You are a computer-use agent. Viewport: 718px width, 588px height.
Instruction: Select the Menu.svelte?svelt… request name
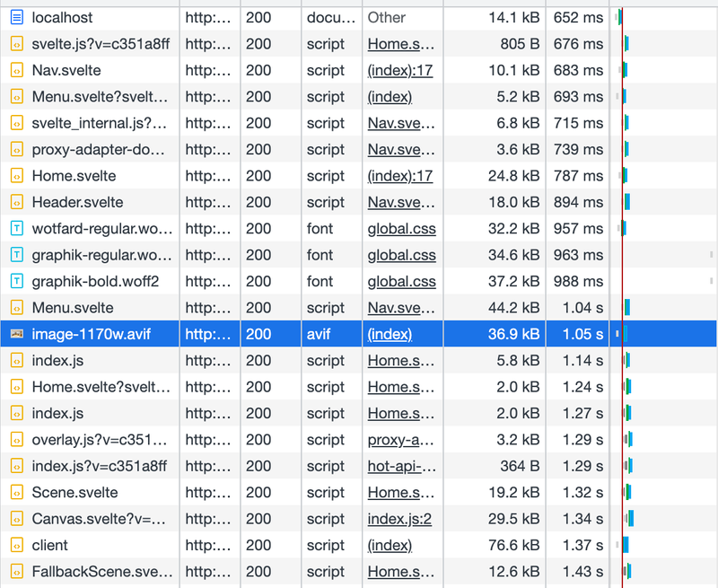(x=100, y=97)
